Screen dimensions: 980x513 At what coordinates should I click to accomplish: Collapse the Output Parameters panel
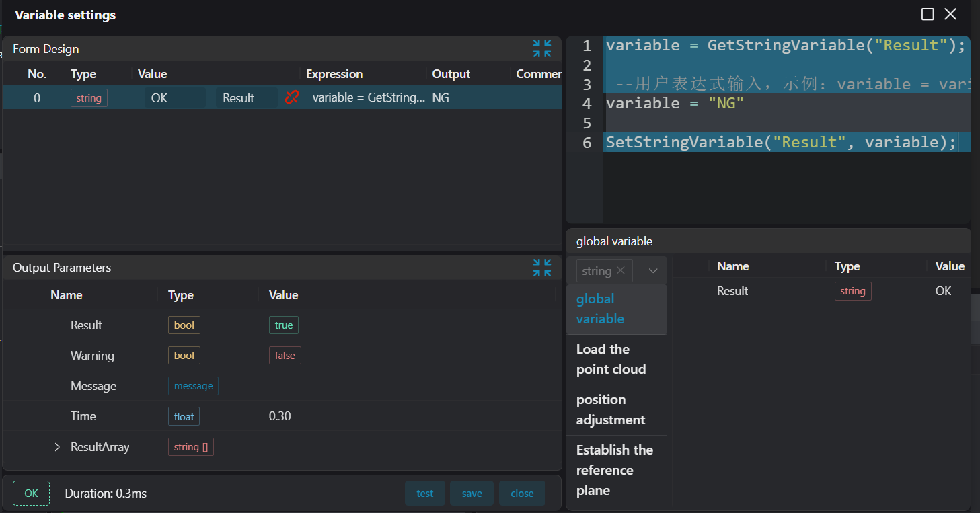click(541, 267)
